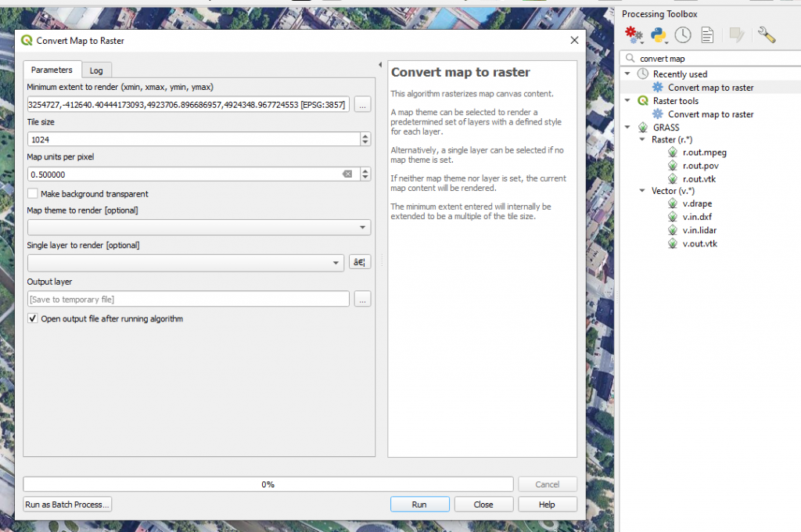Click the GRASS icon next to r.out.vtk
The width and height of the screenshot is (801, 532).
673,179
